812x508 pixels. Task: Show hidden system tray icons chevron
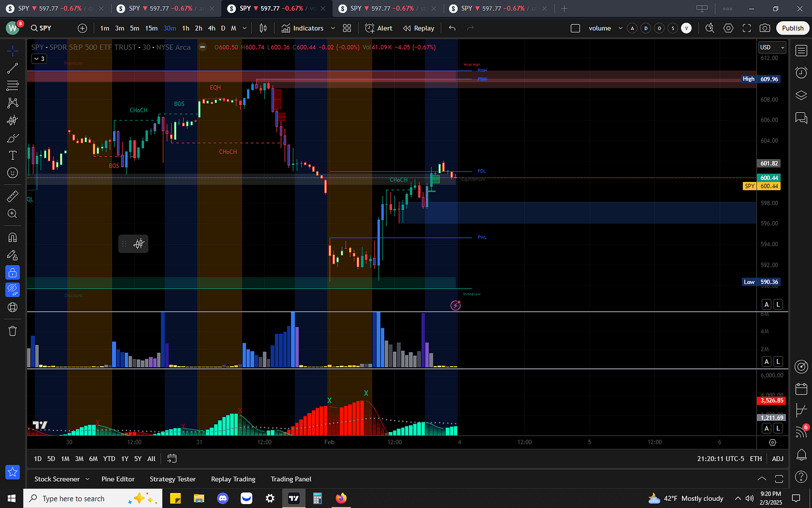[738, 498]
